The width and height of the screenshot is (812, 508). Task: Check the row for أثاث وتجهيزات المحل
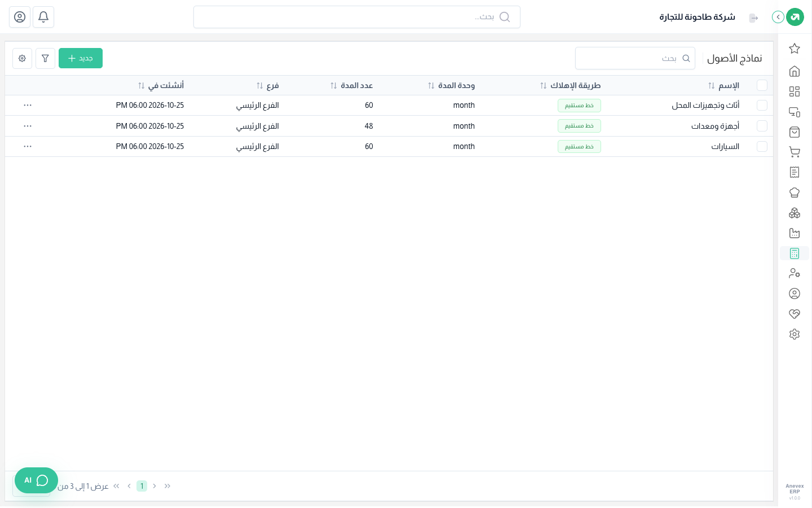pyautogui.click(x=762, y=106)
